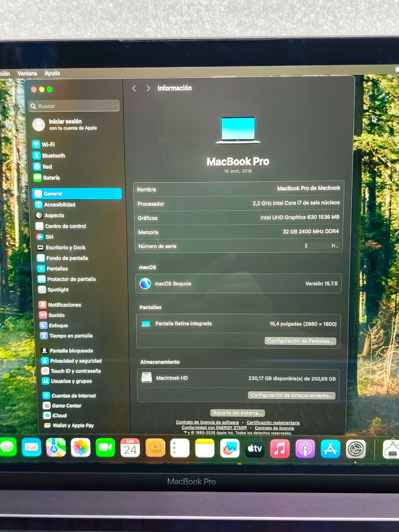The height and width of the screenshot is (532, 399).
Task: Open Protector de pantalla settings
Action: [x=66, y=279]
